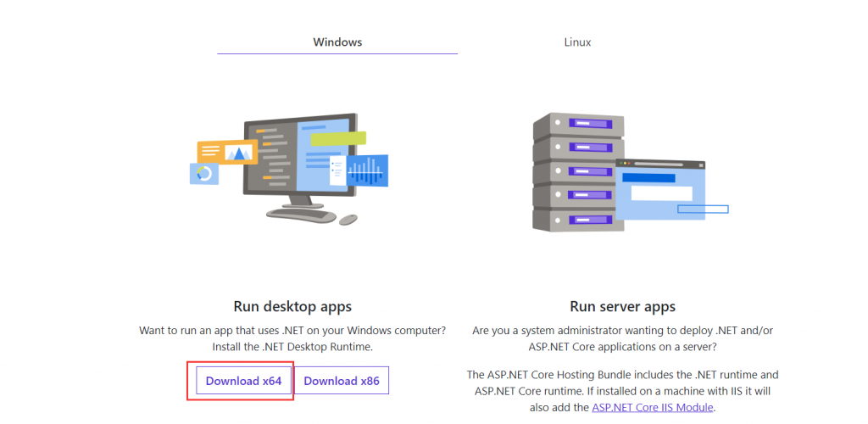Click the "Run desktop apps" heading

coord(292,306)
